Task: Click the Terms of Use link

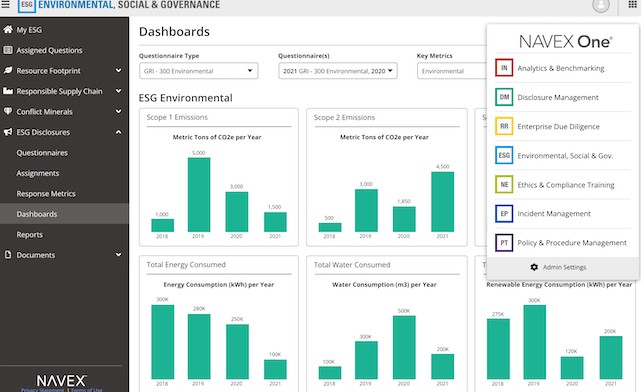Action: pos(86,390)
